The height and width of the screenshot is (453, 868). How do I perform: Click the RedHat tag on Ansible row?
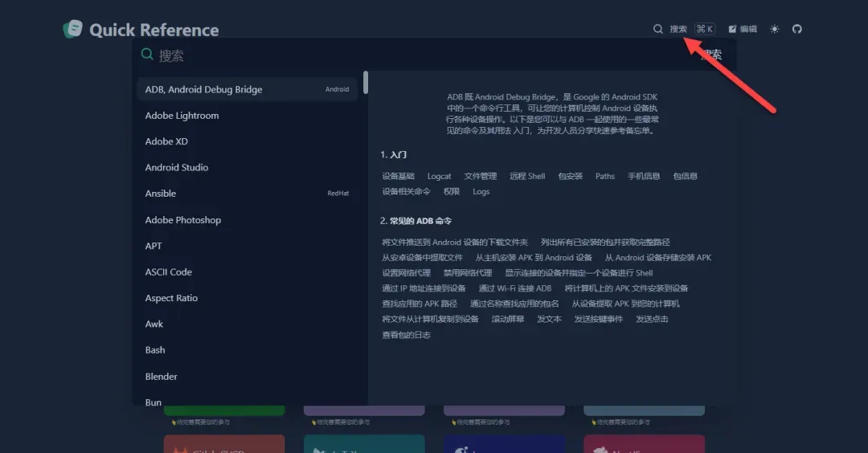(x=338, y=193)
